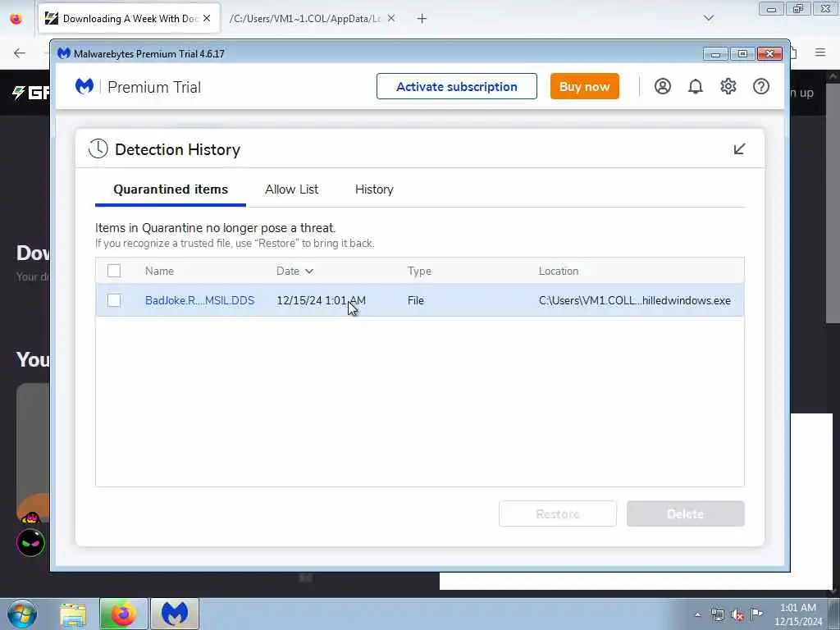The width and height of the screenshot is (840, 630).
Task: Open the BadJoke.R...MSIL.DDS detection link
Action: [199, 300]
